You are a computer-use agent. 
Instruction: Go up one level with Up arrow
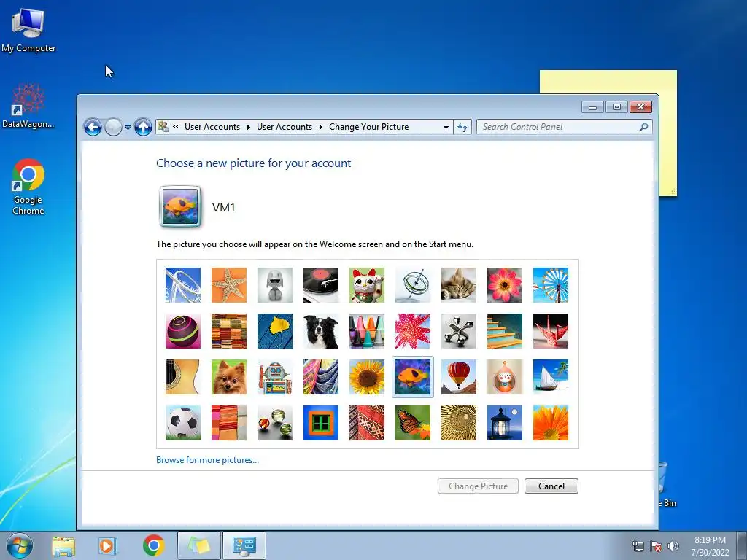pyautogui.click(x=143, y=127)
